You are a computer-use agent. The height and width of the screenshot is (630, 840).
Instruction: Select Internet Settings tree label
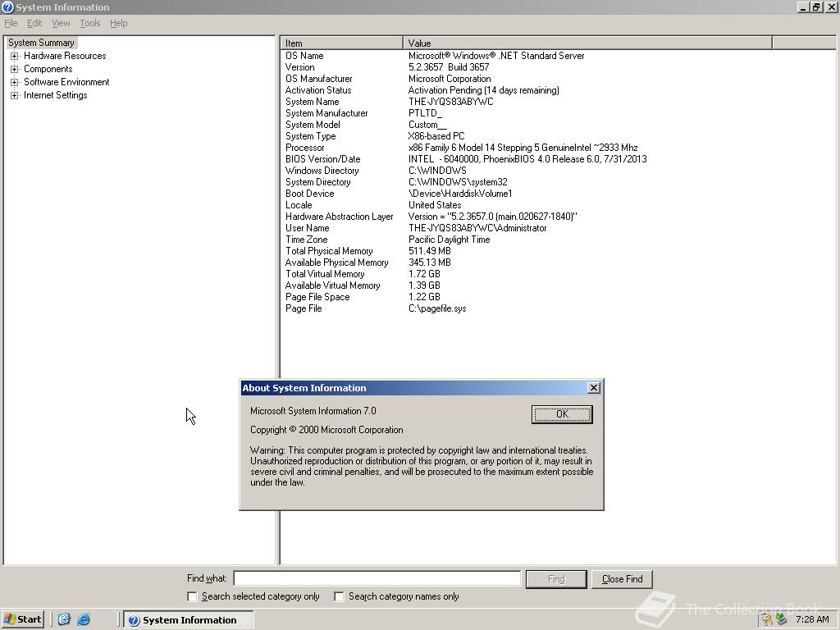(x=55, y=95)
